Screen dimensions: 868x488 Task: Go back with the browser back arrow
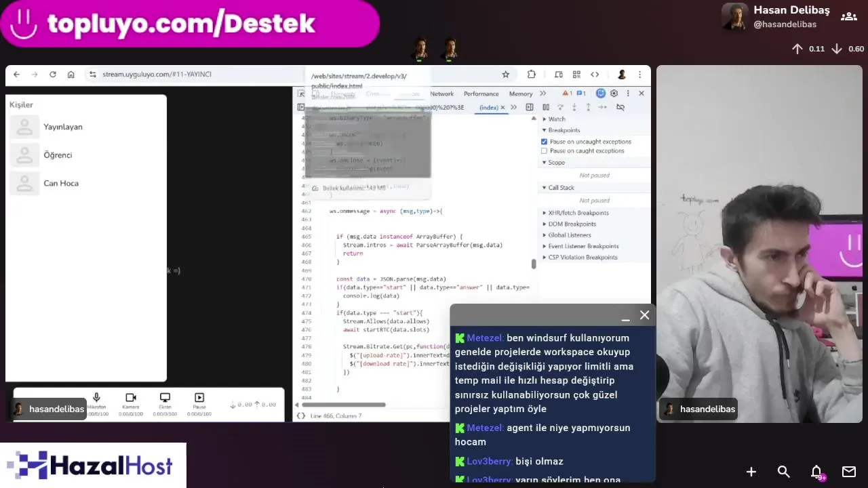(16, 75)
